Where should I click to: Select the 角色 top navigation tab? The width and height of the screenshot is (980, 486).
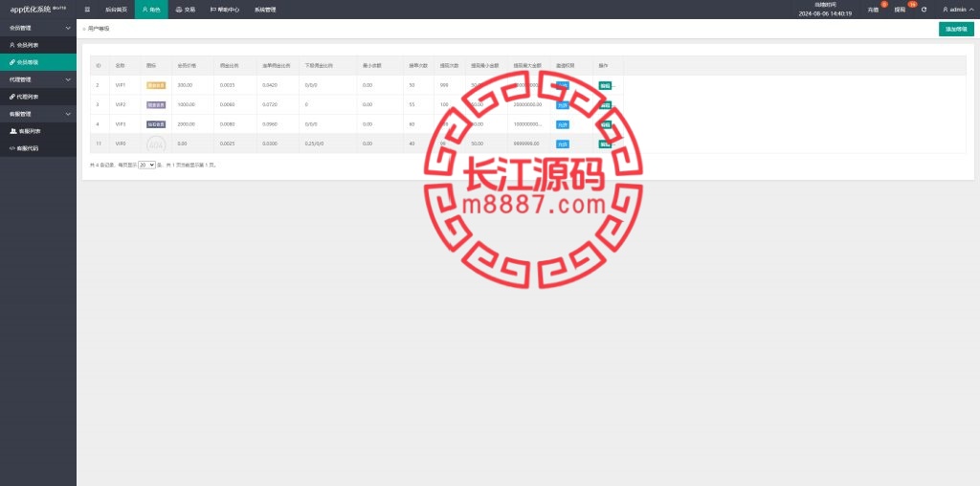tap(151, 10)
